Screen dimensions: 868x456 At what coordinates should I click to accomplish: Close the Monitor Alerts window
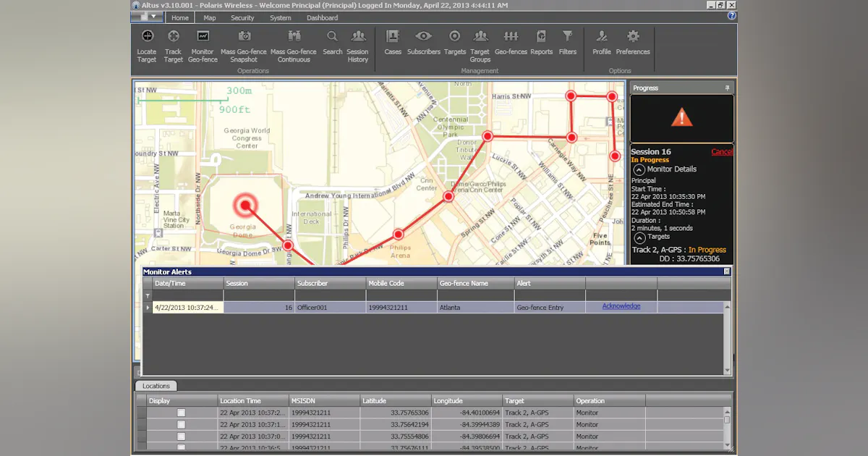coord(727,271)
